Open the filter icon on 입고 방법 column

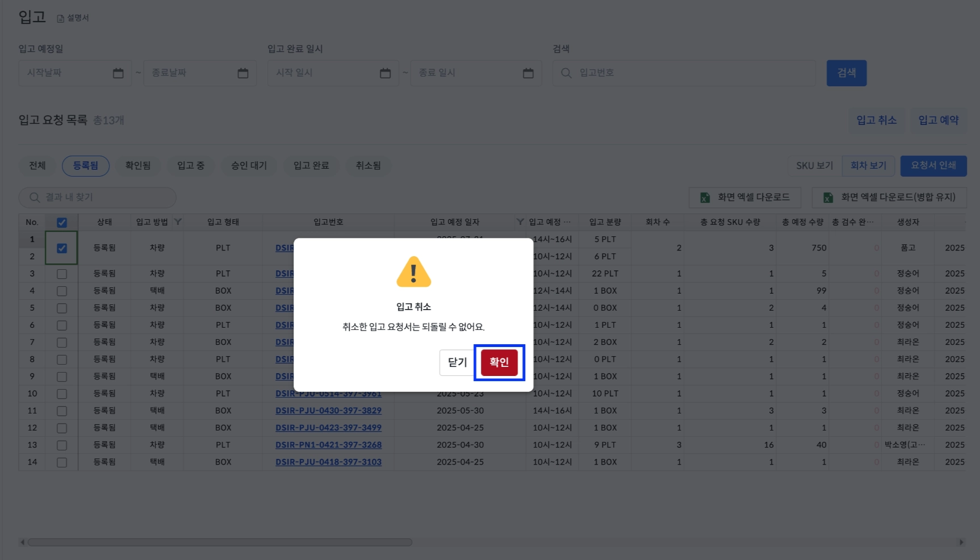pos(178,222)
